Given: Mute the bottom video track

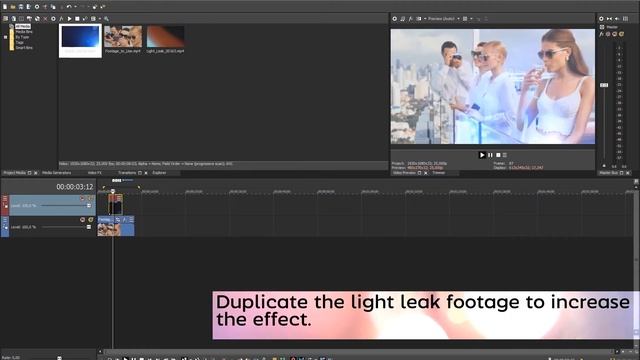Looking at the screenshot, I should click(82, 220).
